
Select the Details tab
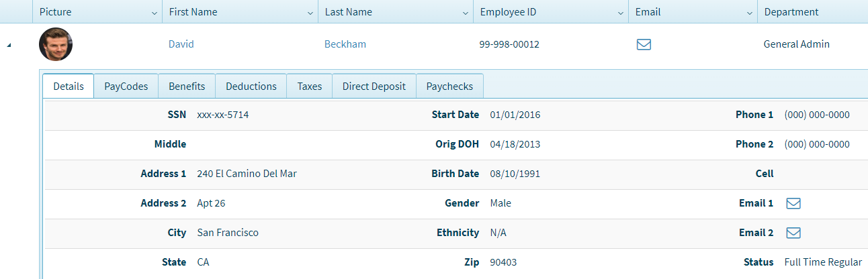(x=69, y=87)
